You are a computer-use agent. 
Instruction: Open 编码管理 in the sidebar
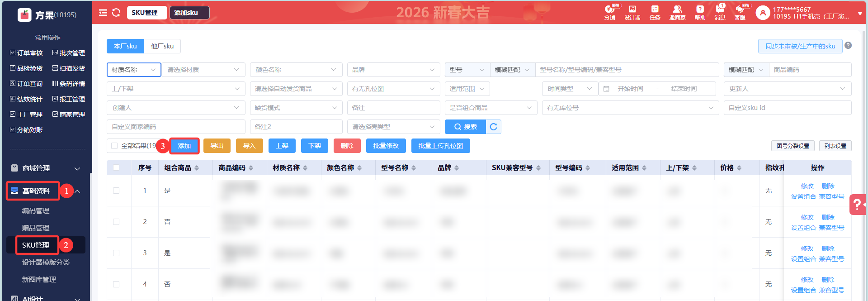36,211
